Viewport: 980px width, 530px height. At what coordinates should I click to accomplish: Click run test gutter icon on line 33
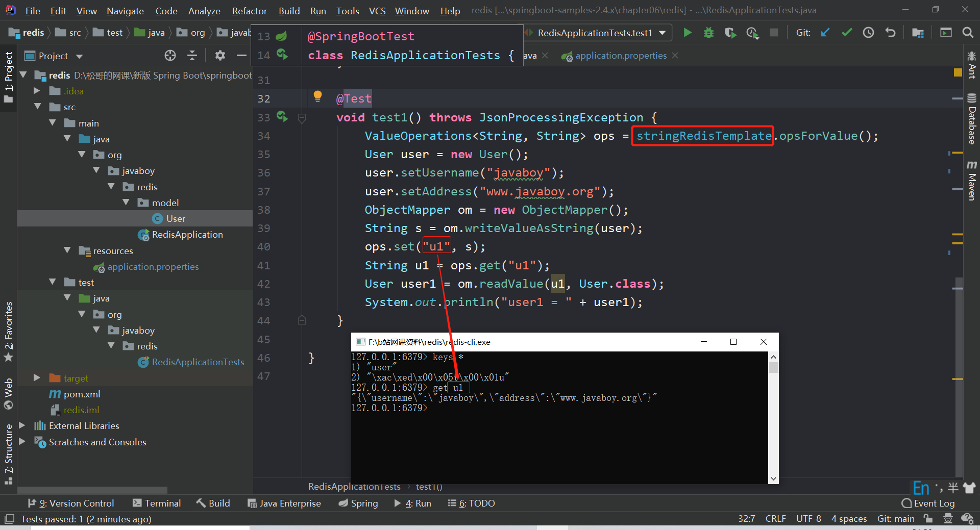pos(282,117)
